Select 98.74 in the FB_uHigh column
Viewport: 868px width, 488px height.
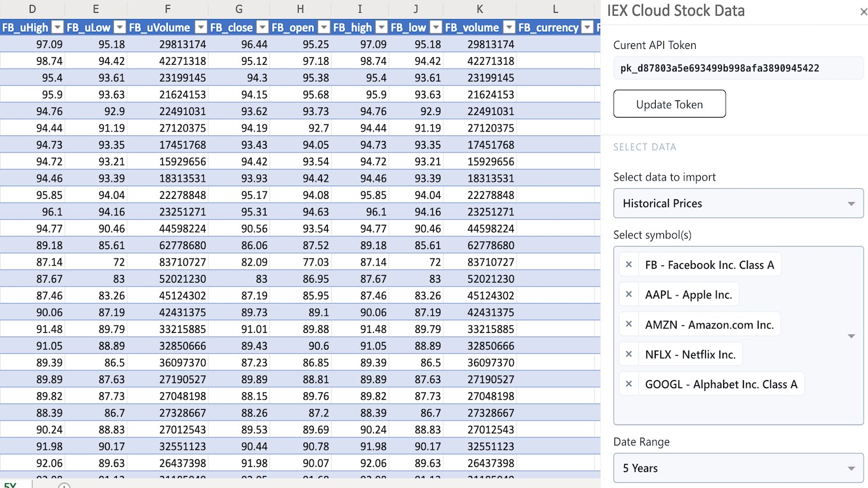(32, 61)
